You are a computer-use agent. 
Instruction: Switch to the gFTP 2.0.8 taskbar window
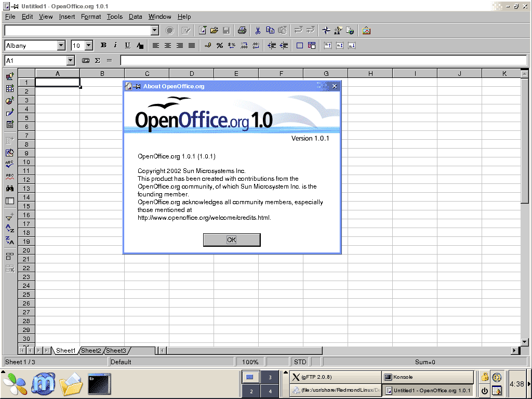[335, 377]
